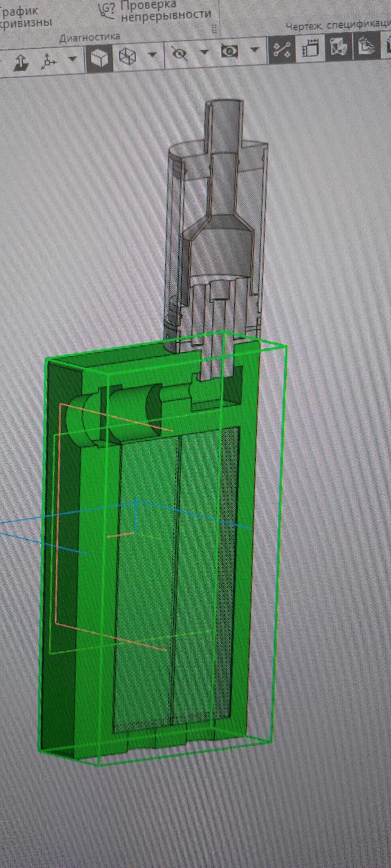The width and height of the screenshot is (391, 868).
Task: Click the stacked documents icon near right edge
Action: pos(366,46)
